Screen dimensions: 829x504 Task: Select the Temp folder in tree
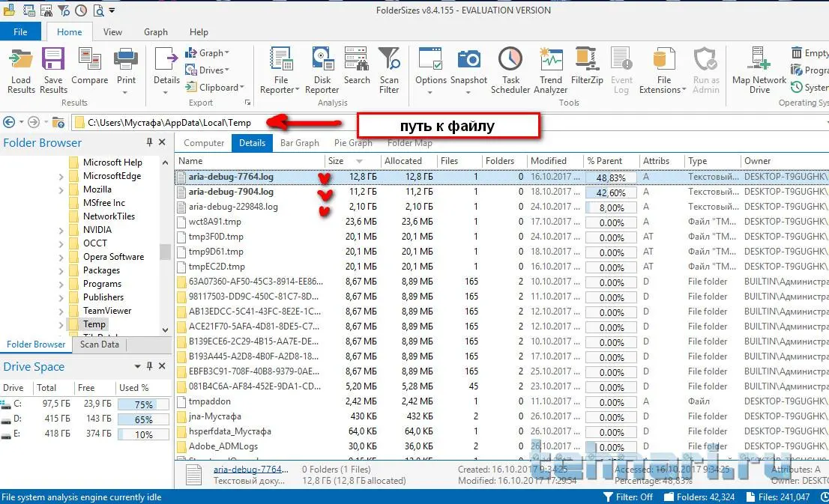[x=94, y=324]
